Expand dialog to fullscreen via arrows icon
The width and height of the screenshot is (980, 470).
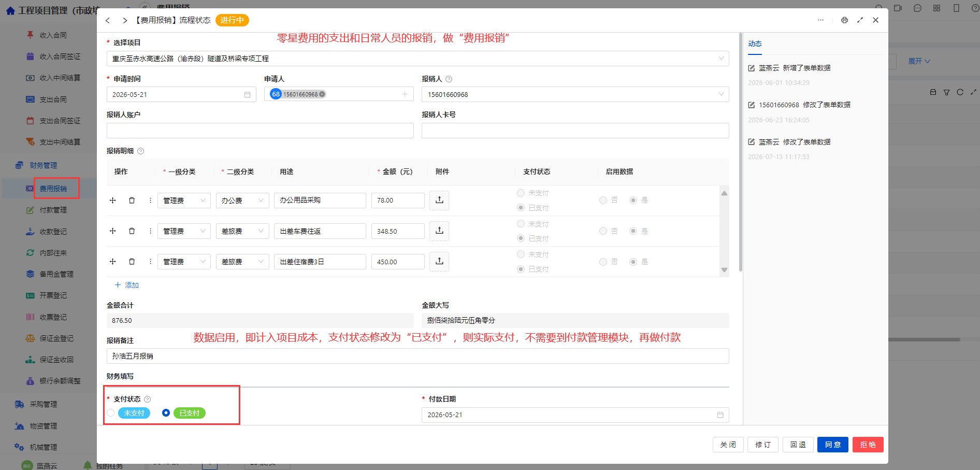(x=860, y=20)
